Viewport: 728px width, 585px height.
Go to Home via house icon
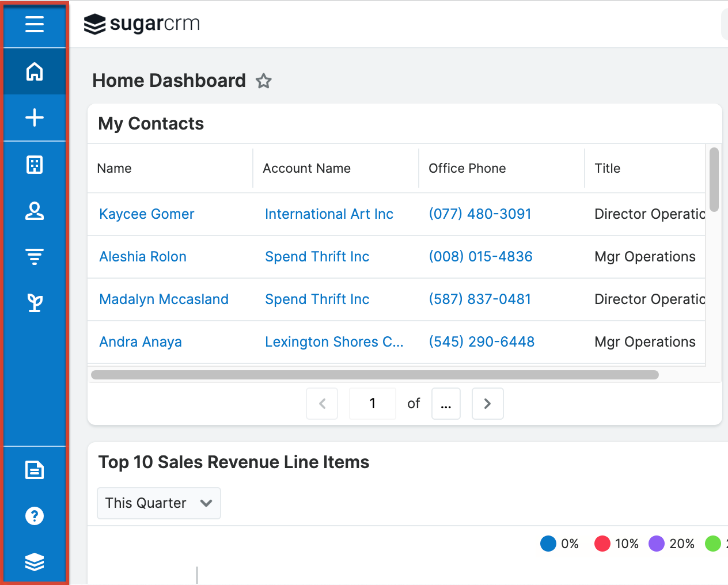coord(35,71)
